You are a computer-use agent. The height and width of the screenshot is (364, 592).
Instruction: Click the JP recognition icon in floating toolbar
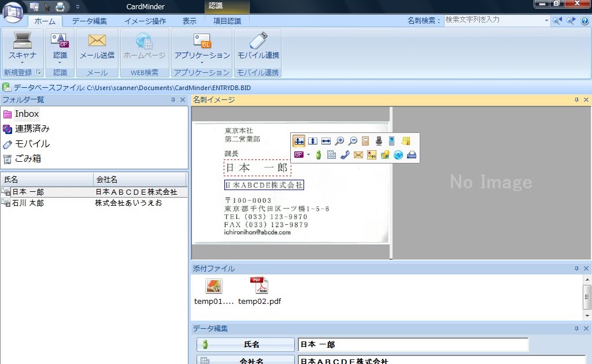click(299, 155)
